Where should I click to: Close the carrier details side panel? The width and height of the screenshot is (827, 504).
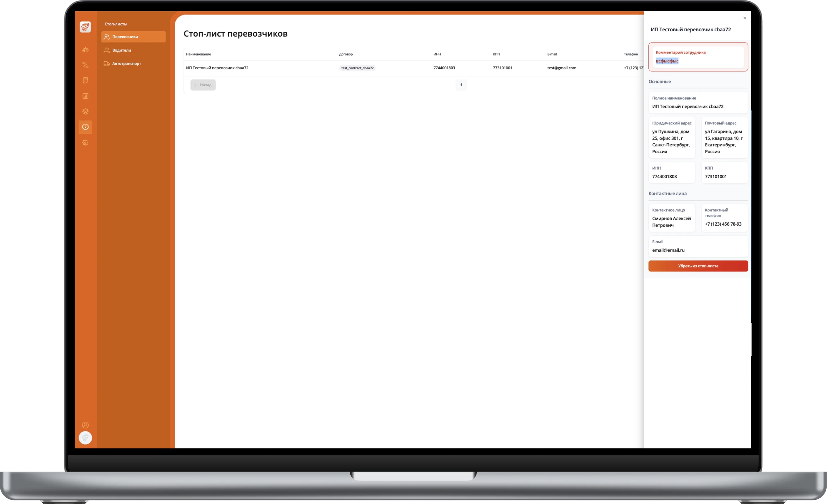744,18
